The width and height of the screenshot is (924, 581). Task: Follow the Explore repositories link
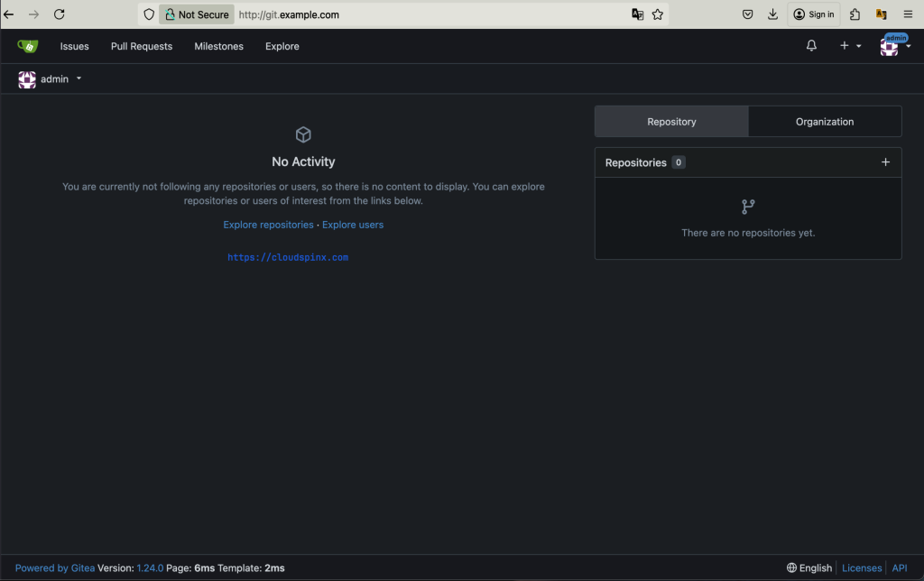[268, 224]
